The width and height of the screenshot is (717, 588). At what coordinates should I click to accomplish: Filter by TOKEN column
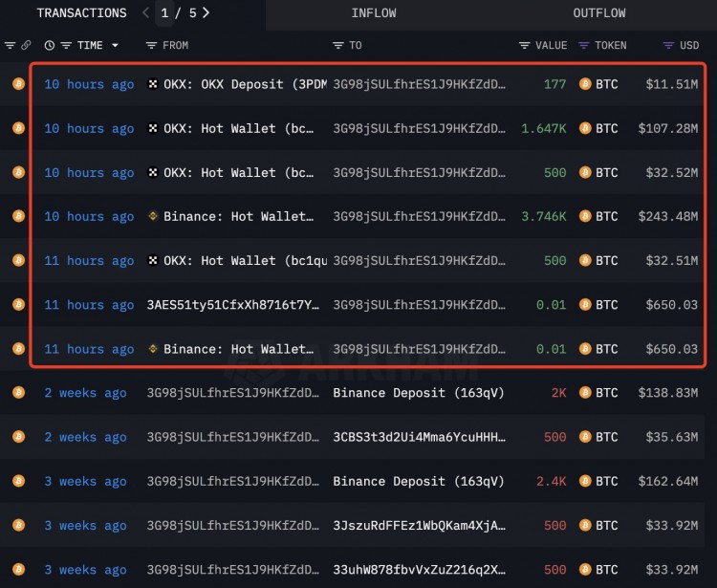[584, 45]
